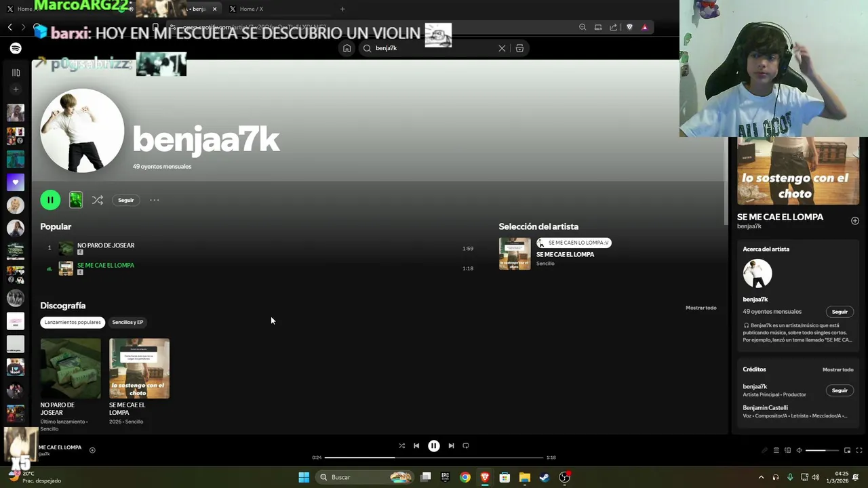Clear the benja7k search text
This screenshot has height=488, width=868.
502,48
